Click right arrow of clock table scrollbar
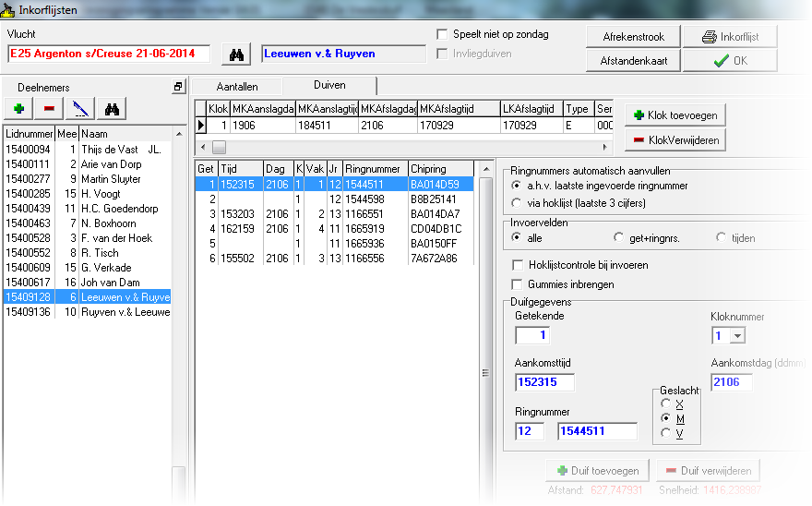This screenshot has width=812, height=506. click(605, 147)
